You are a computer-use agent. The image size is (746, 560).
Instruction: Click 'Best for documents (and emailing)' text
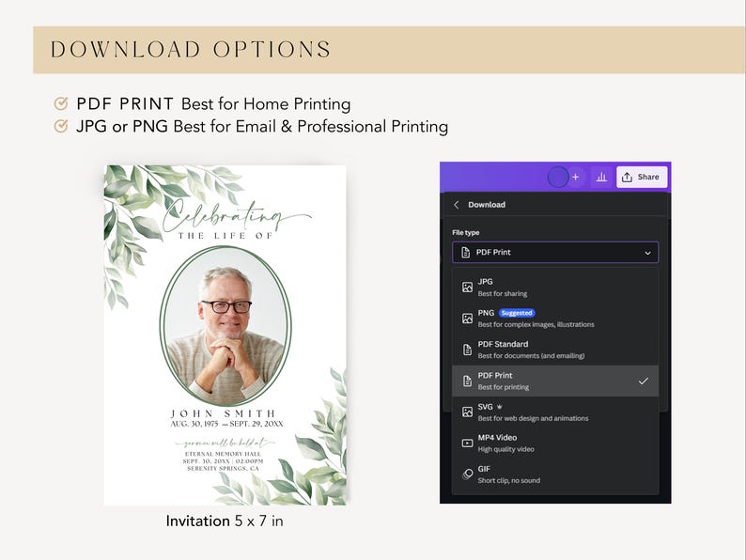pos(531,356)
